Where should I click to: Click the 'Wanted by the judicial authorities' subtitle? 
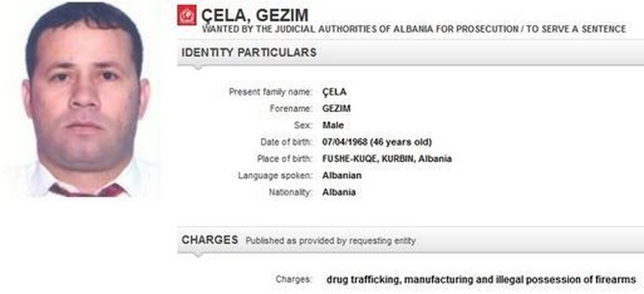(414, 29)
